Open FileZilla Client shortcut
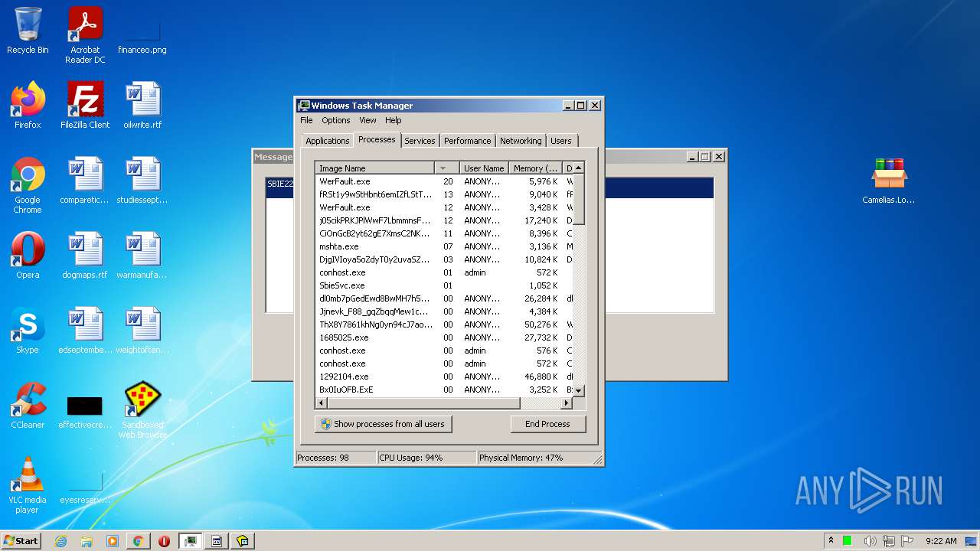This screenshot has width=980, height=551. (85, 106)
